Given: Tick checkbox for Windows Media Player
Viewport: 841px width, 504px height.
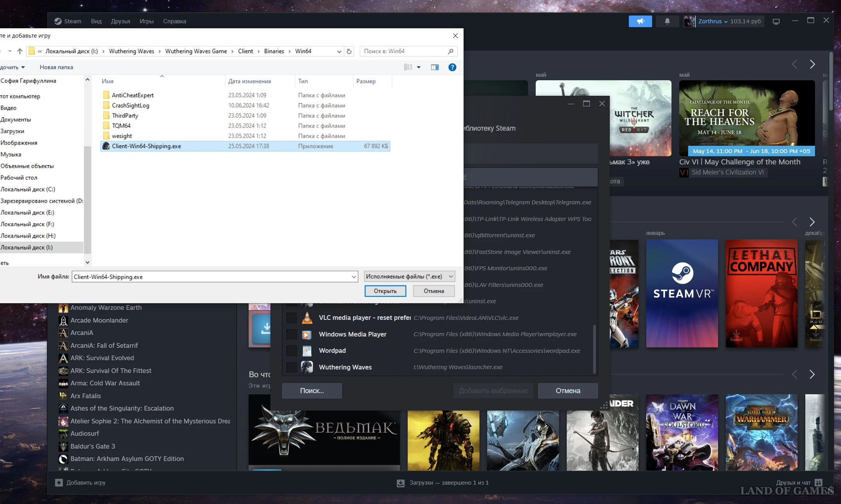Looking at the screenshot, I should pyautogui.click(x=291, y=334).
